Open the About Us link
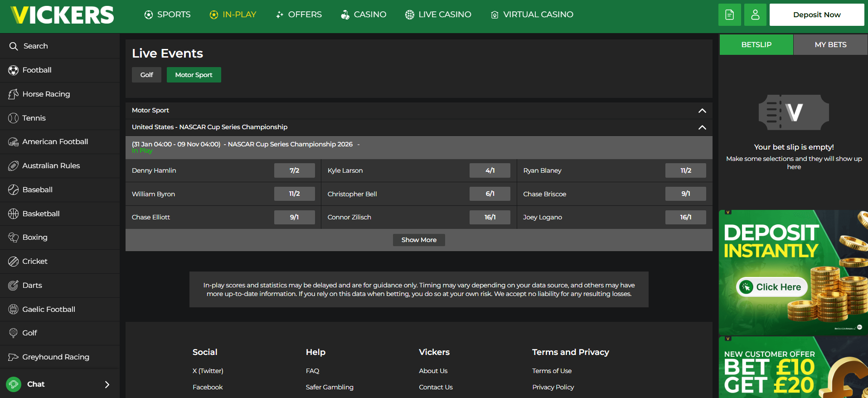This screenshot has width=868, height=398. pyautogui.click(x=433, y=371)
